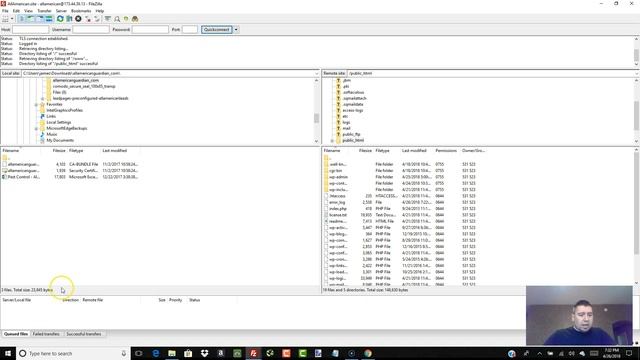Open Dropbox from the taskbar
This screenshot has height=360, width=640.
click(x=204, y=353)
